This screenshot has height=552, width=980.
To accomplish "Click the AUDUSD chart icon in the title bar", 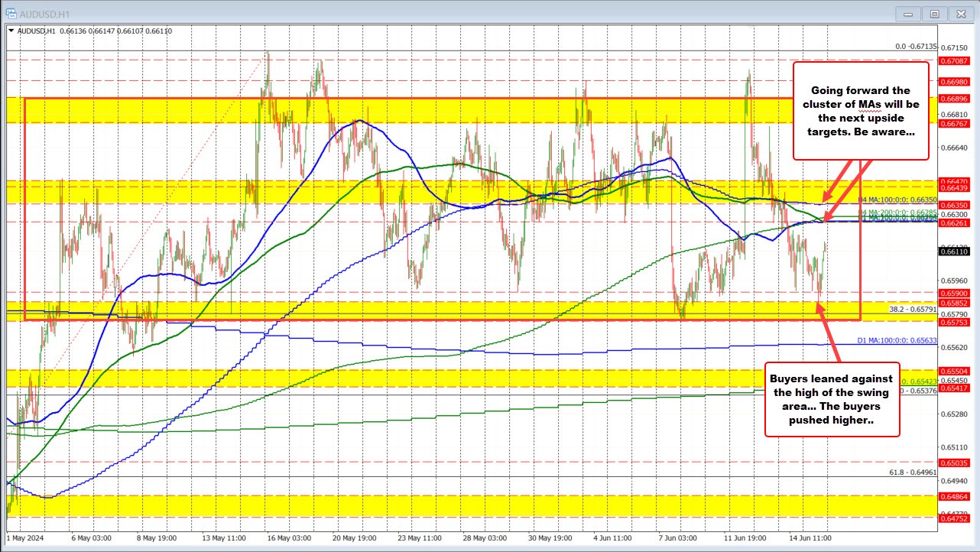I will pyautogui.click(x=11, y=13).
